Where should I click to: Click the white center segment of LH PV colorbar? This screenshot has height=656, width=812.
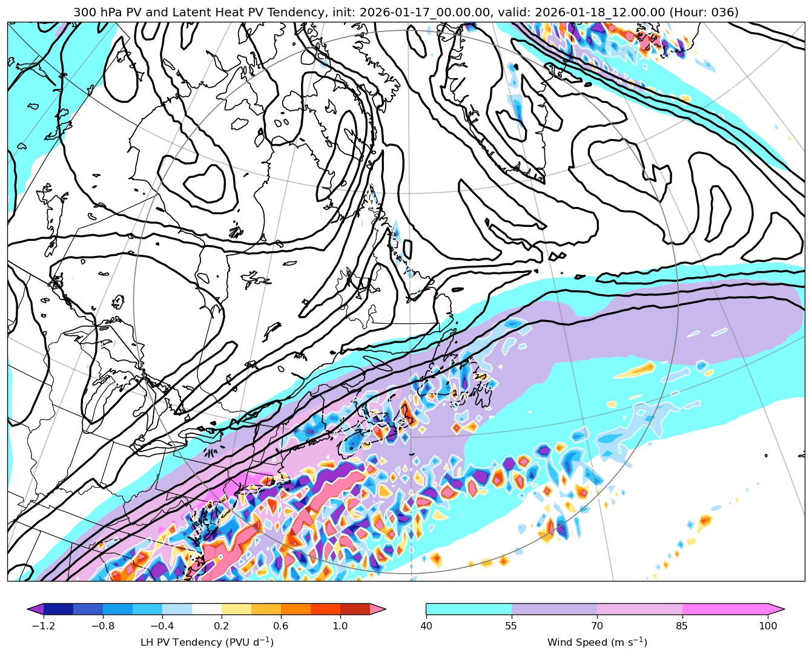coord(206,609)
